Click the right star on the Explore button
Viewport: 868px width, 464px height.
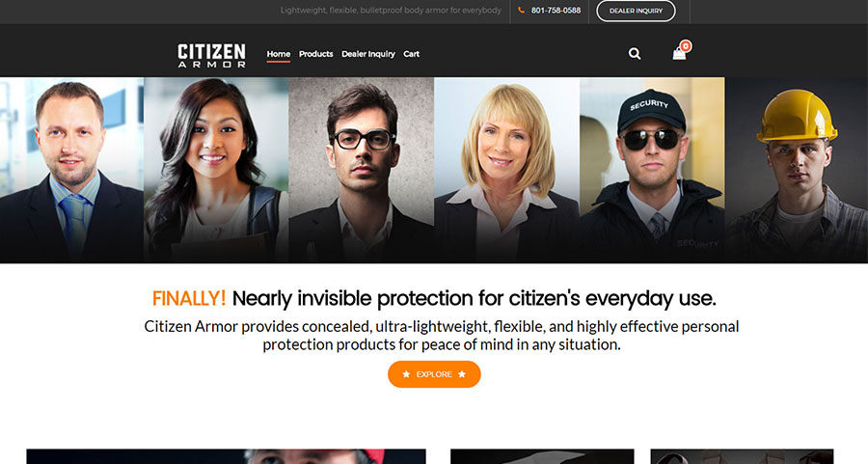462,374
